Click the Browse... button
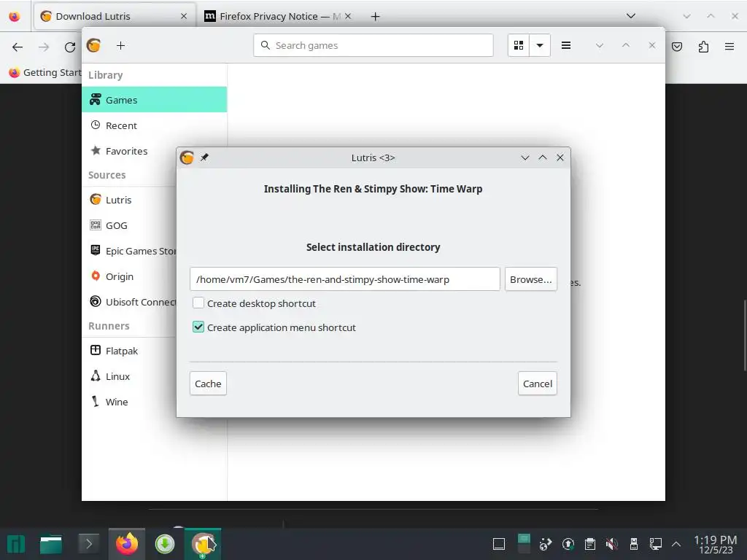This screenshot has height=560, width=747. [x=531, y=279]
